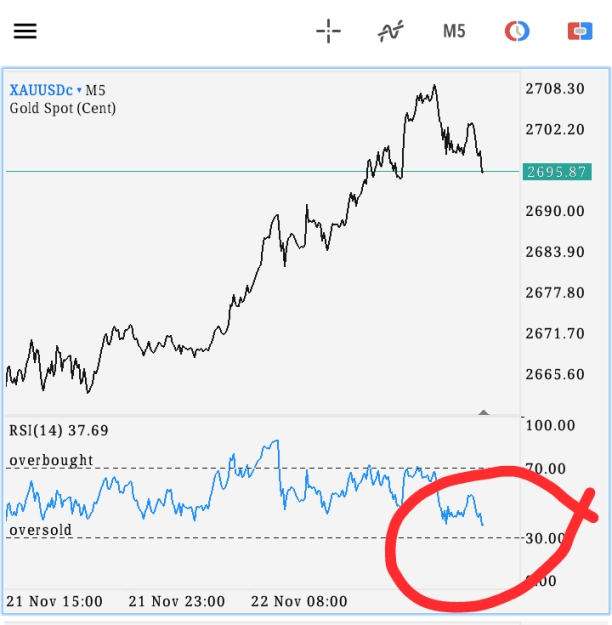The width and height of the screenshot is (612, 625).
Task: Click the 100.00 RSI scale label
Action: (550, 425)
